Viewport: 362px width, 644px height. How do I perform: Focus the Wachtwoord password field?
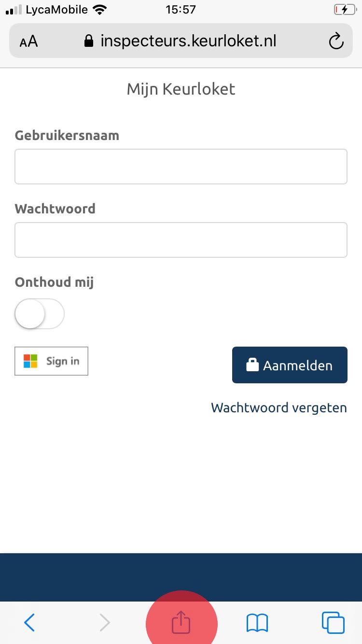click(x=181, y=240)
